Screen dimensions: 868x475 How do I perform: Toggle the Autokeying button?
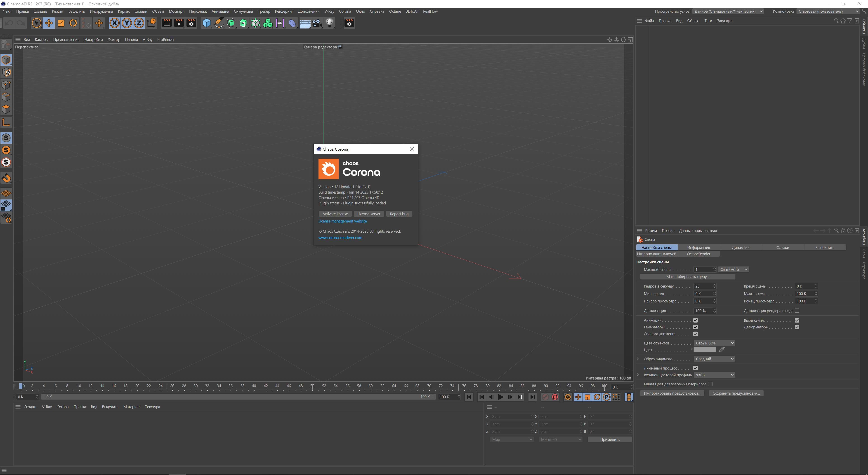click(555, 397)
